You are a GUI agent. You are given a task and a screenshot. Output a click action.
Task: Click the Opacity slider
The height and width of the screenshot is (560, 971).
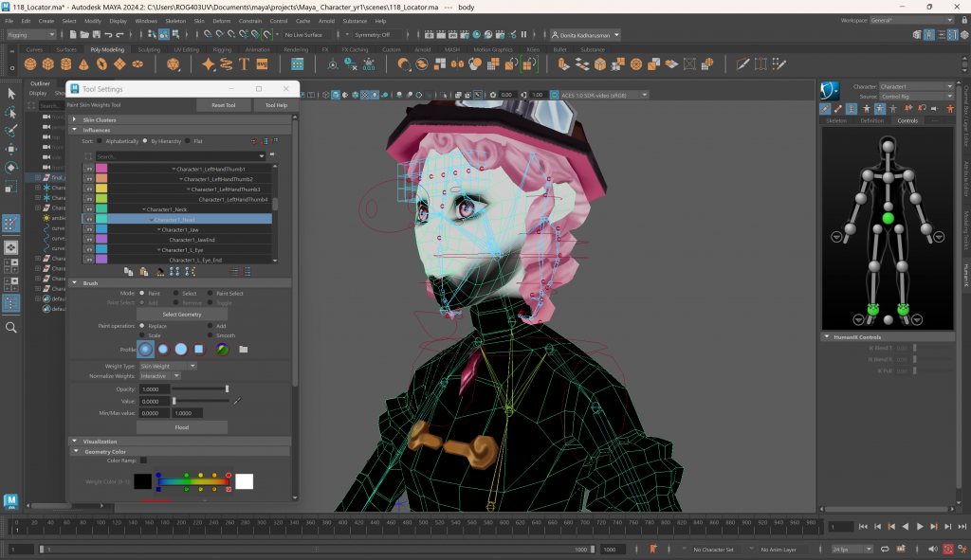[x=201, y=388]
